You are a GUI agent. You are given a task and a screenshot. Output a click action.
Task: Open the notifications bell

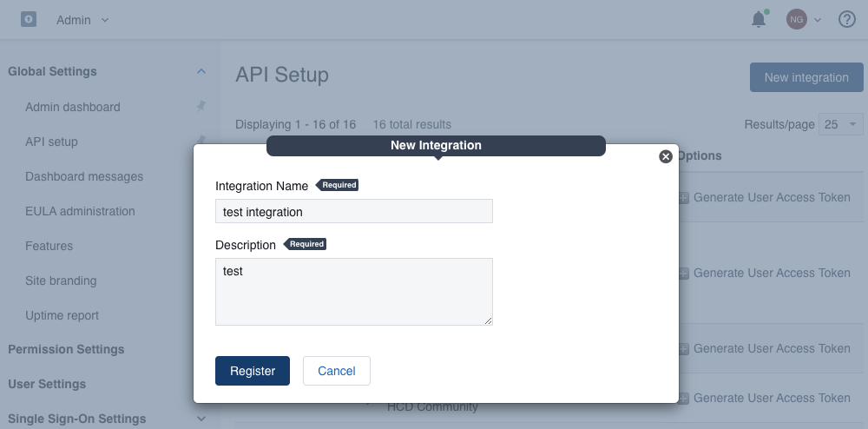point(759,19)
